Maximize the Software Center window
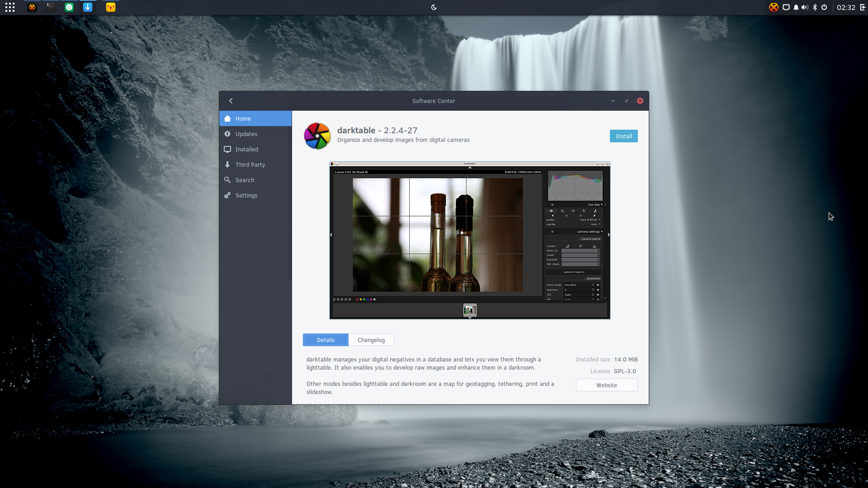 627,101
